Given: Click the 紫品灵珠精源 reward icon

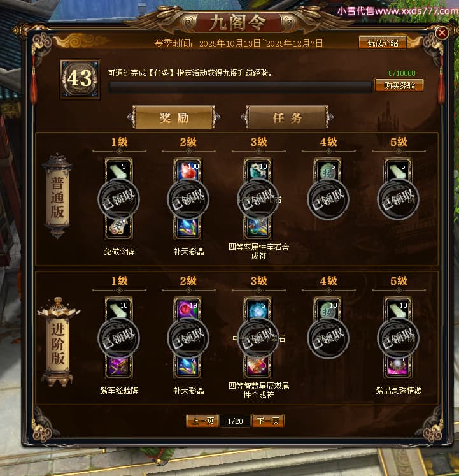Looking at the screenshot, I should point(398,366).
